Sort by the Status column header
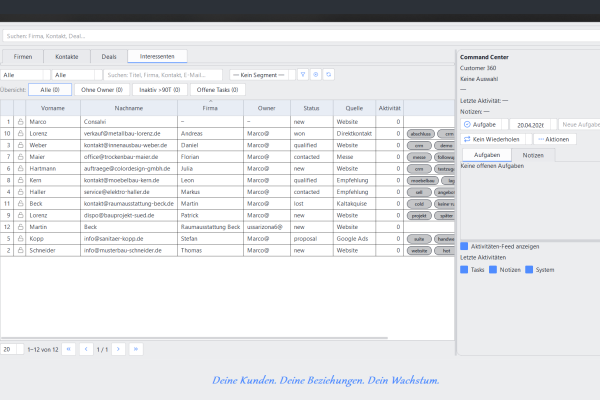The width and height of the screenshot is (600, 400). tap(311, 108)
